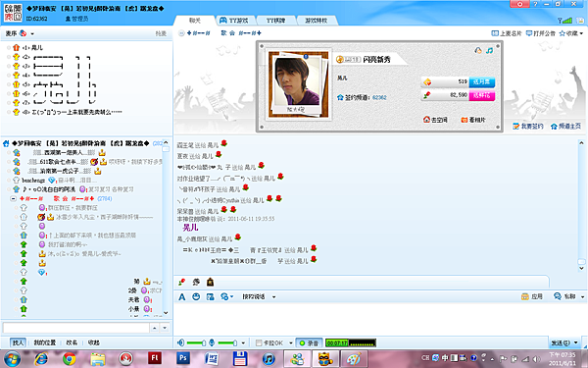Click 上麦名片 in top right toolbar
The image size is (588, 368).
507,33
